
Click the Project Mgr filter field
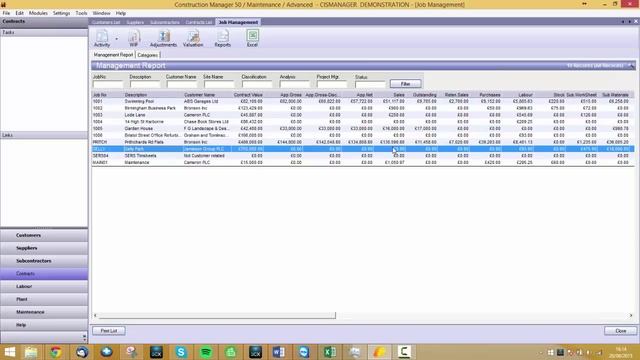coord(332,84)
